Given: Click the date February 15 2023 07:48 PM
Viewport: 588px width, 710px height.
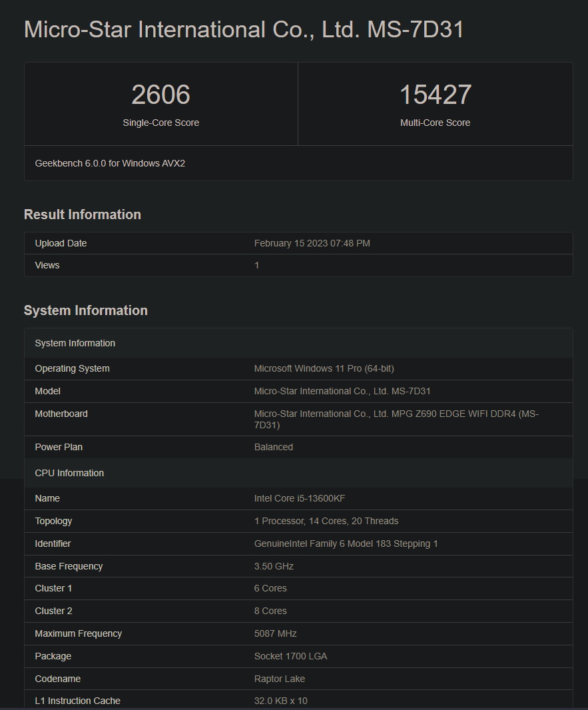Looking at the screenshot, I should 312,244.
